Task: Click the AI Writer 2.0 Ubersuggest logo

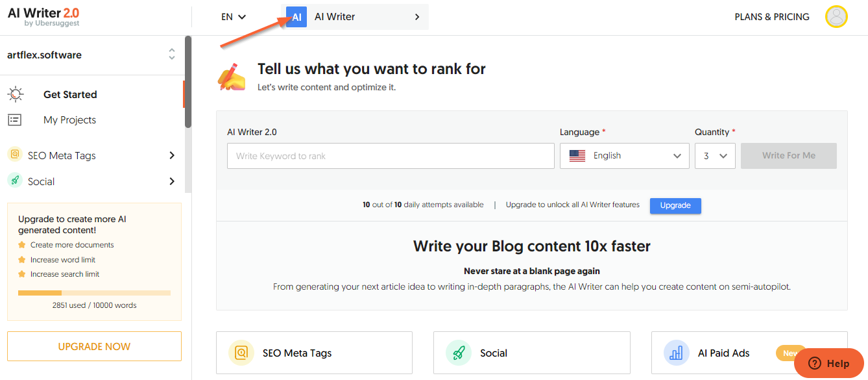Action: [43, 17]
